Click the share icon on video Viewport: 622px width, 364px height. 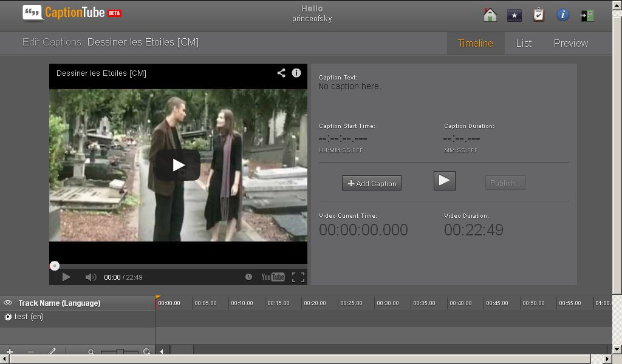click(281, 73)
